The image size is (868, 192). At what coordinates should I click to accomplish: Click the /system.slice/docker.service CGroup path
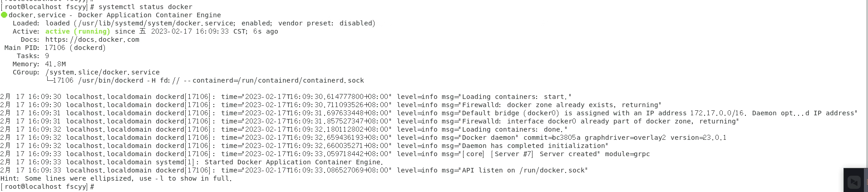pos(102,72)
